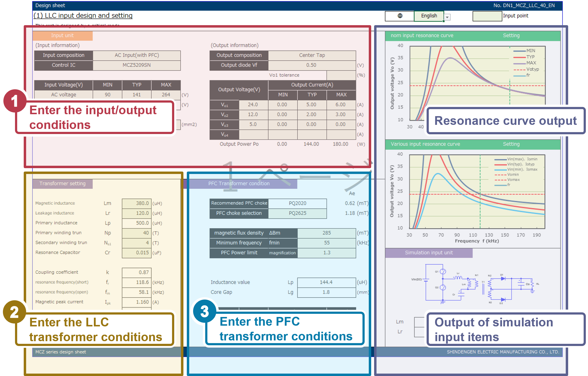
Task: Select the PFC choke selection PQ2625 cell
Action: [x=297, y=213]
